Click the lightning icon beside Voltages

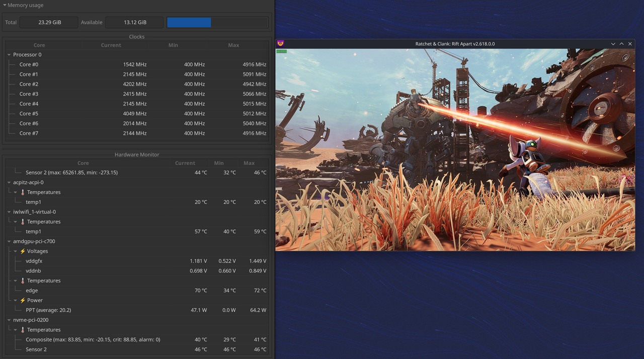pos(23,251)
